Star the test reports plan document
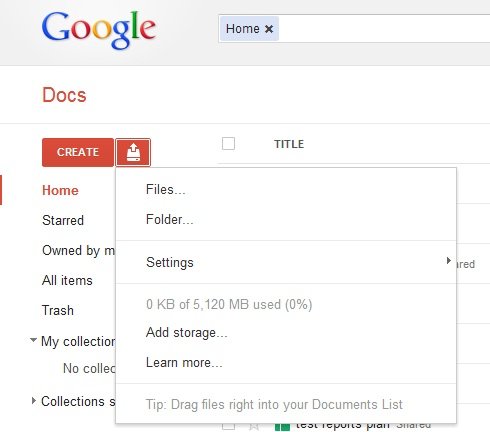 coord(254,427)
